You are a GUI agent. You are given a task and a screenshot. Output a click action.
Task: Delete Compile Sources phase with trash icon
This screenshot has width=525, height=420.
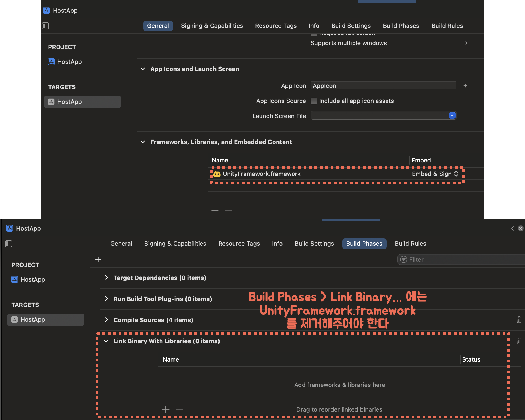click(x=519, y=320)
